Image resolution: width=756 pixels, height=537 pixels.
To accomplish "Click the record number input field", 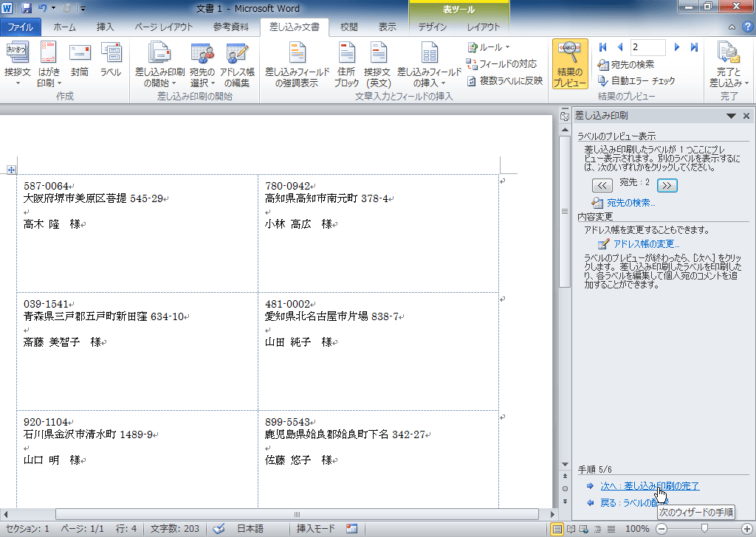I will (648, 46).
